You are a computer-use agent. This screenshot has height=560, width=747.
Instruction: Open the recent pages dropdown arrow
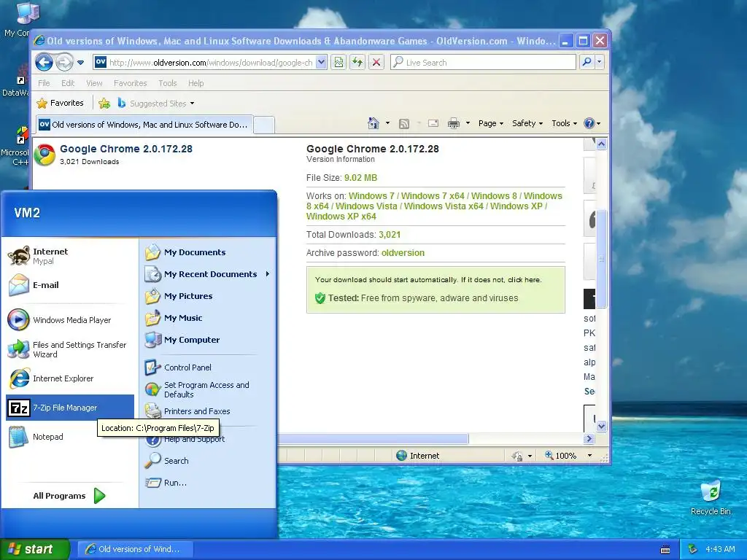[80, 63]
